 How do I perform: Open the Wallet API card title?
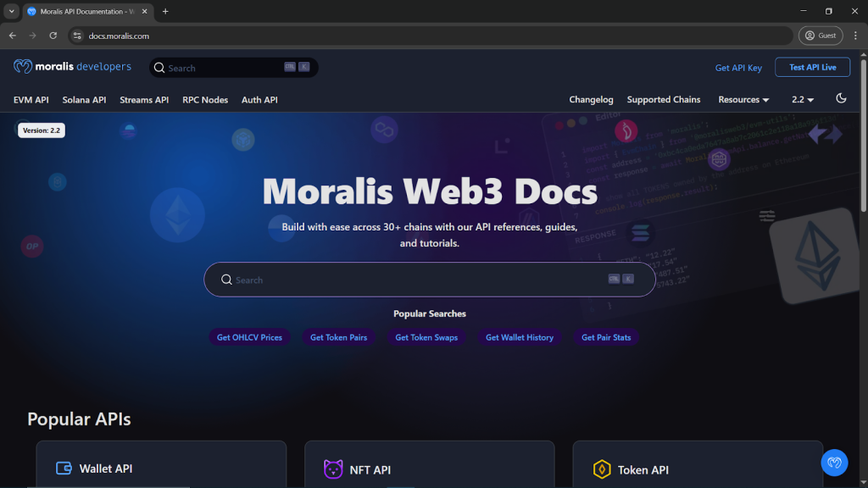point(106,468)
